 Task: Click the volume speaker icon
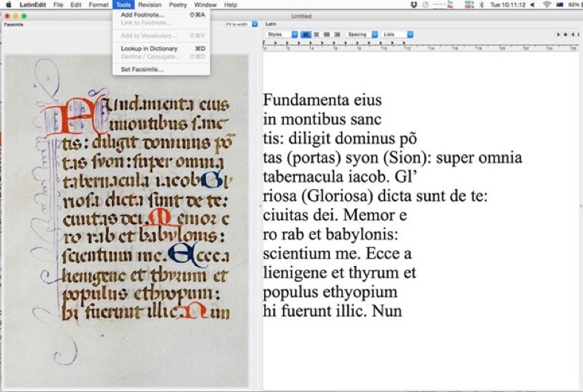click(x=533, y=5)
